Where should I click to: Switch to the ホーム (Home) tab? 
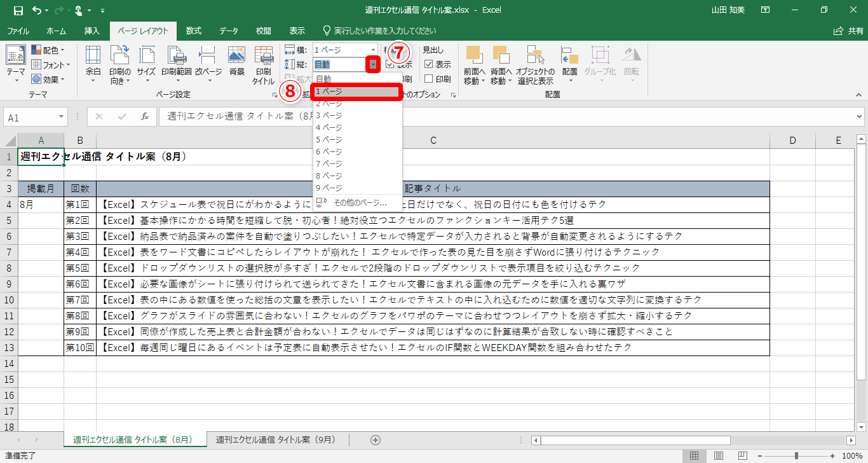click(x=57, y=31)
